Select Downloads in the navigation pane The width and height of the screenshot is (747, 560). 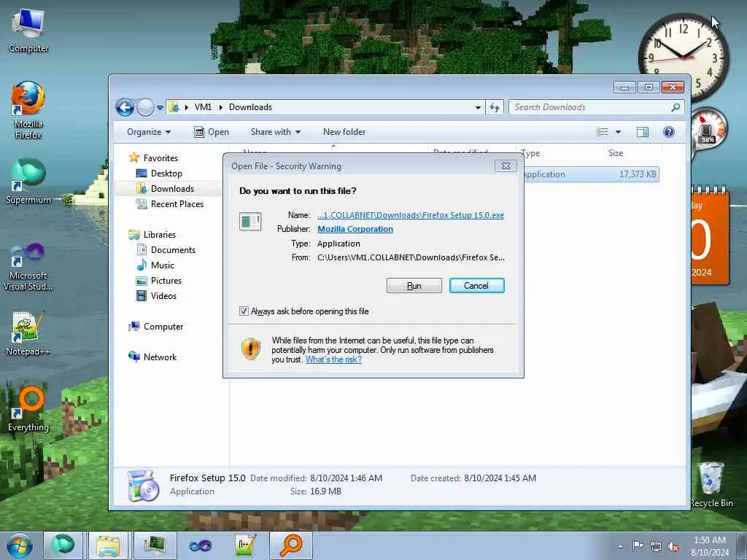pos(172,189)
